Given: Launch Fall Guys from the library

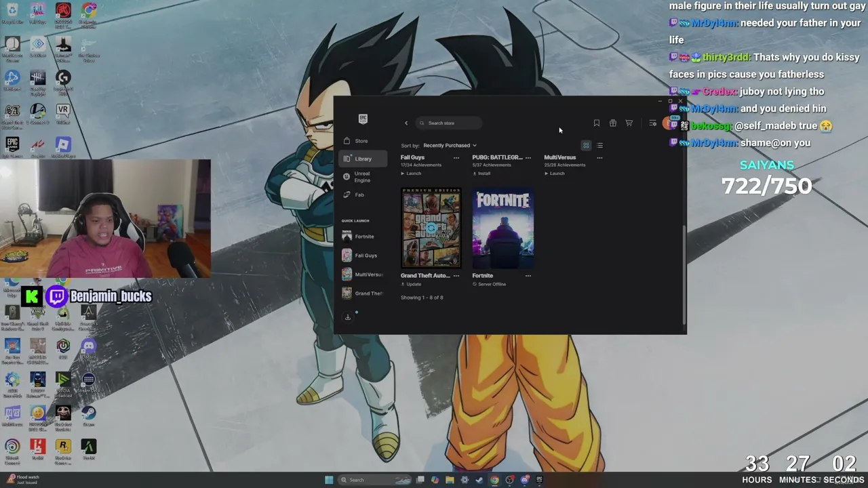Looking at the screenshot, I should [411, 174].
